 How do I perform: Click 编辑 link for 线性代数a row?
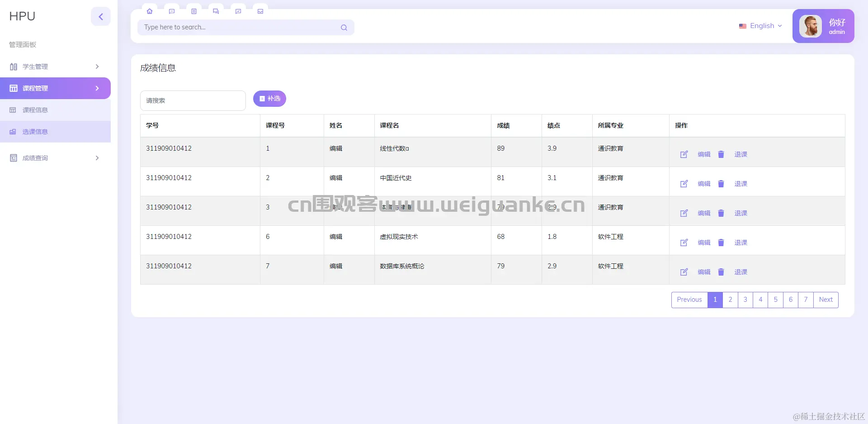pos(704,154)
